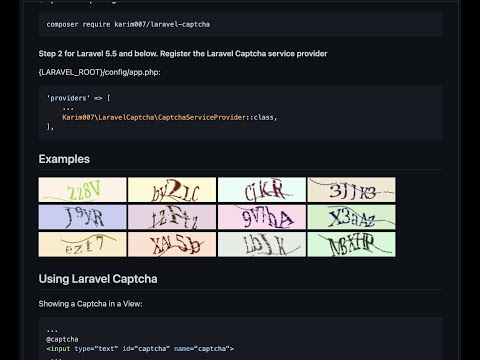Click the 'Using Laravel Captcha' heading

pyautogui.click(x=98, y=279)
